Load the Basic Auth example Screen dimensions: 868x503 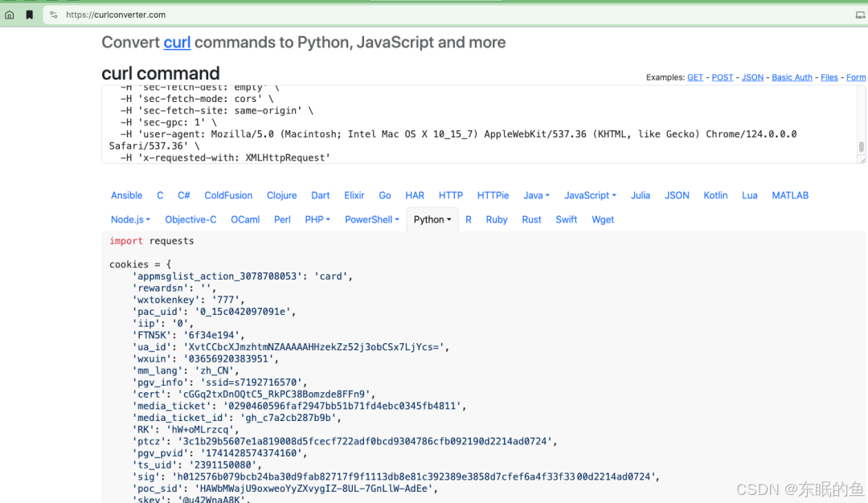pos(792,77)
